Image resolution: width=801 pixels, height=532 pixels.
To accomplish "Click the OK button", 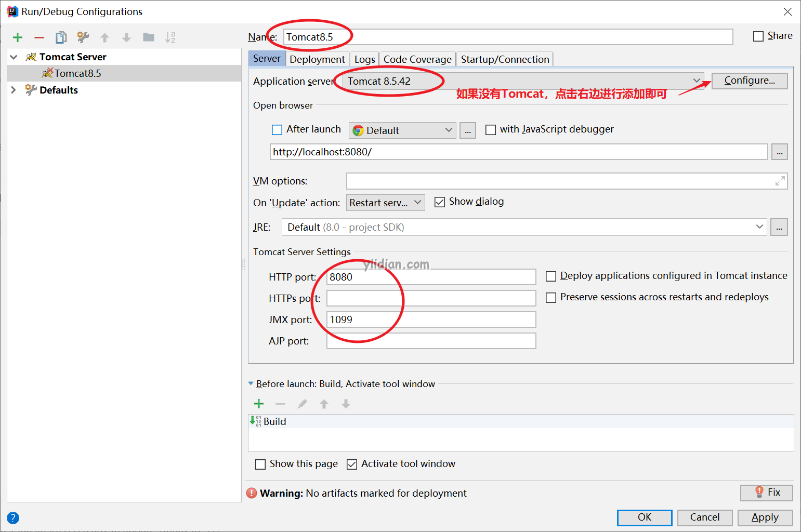I will [x=645, y=517].
